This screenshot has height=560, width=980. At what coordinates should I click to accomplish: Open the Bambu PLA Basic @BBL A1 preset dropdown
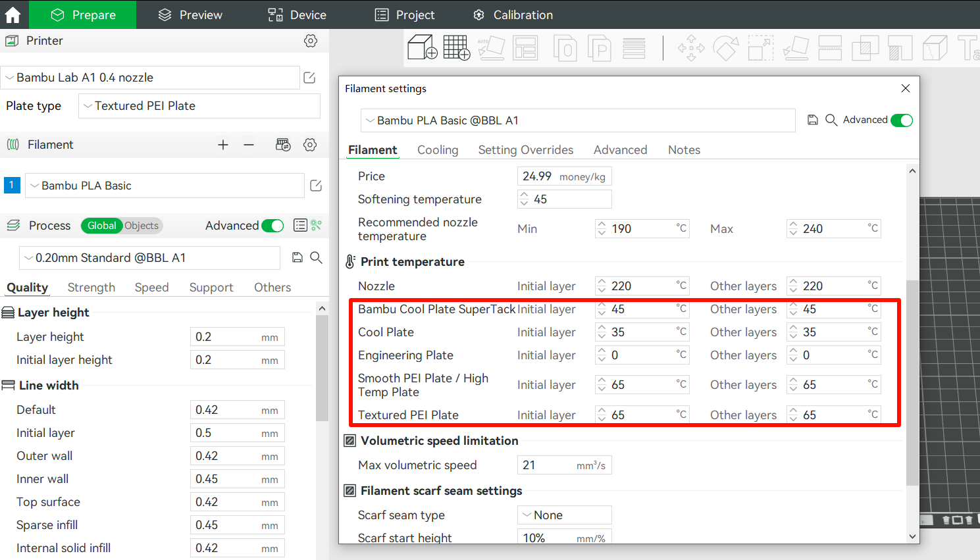point(578,120)
